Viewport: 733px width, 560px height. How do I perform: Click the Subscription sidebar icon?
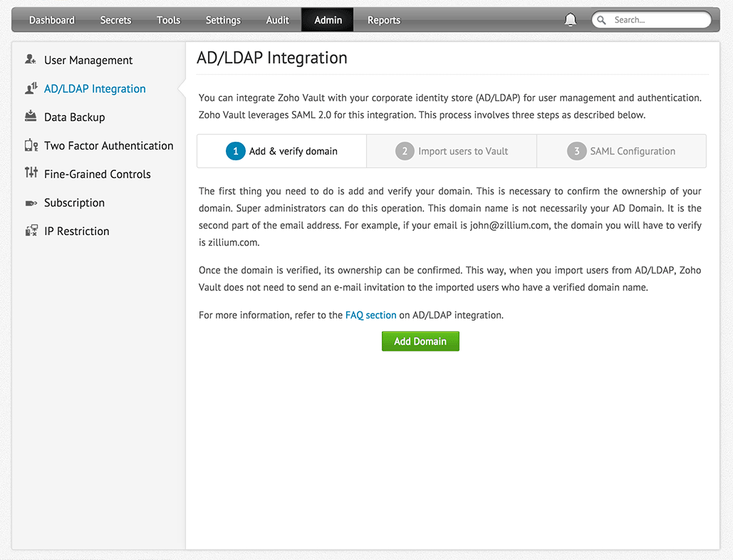pos(31,203)
